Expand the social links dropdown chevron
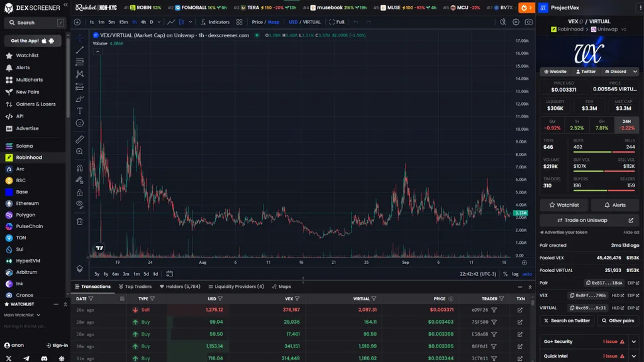Viewport: 644px width, 362px height. click(x=635, y=72)
